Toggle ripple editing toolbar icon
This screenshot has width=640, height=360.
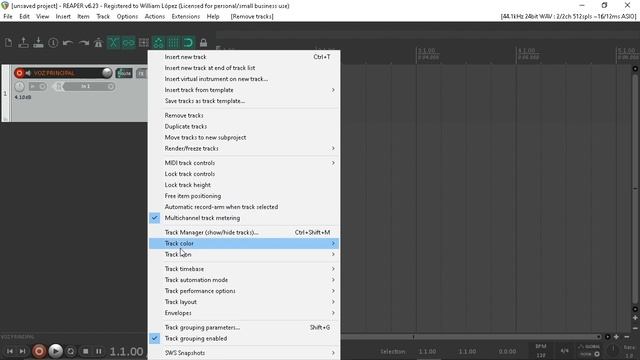click(143, 42)
